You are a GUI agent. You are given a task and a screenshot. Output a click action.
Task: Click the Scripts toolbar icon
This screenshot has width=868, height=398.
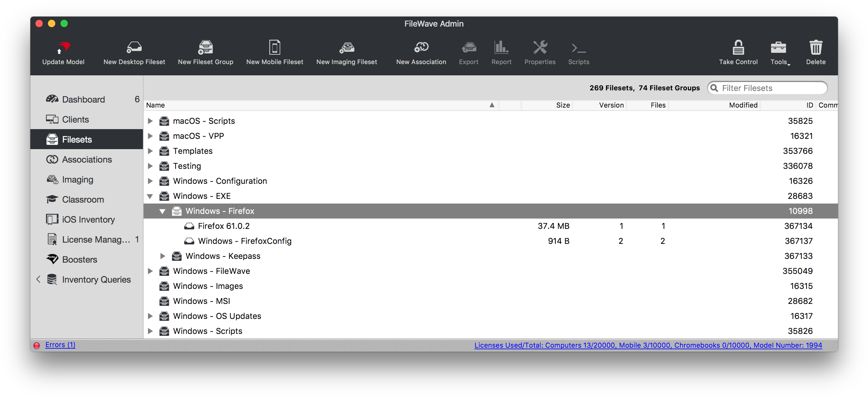[x=579, y=48]
